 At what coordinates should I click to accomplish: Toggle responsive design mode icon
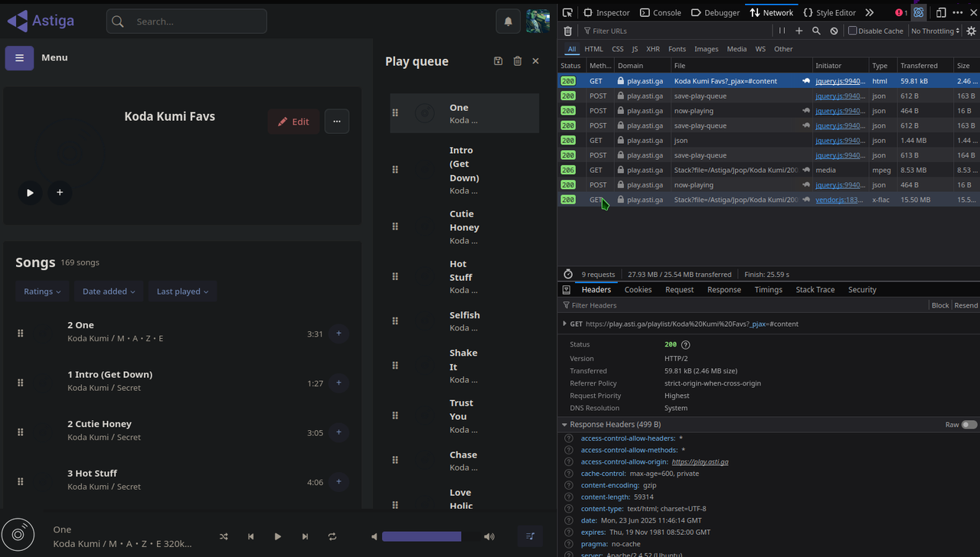click(x=941, y=12)
